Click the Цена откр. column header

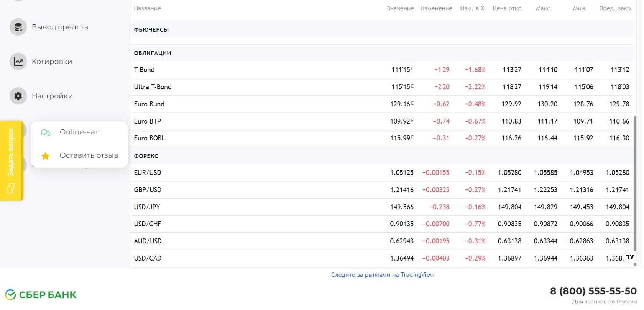click(x=508, y=8)
